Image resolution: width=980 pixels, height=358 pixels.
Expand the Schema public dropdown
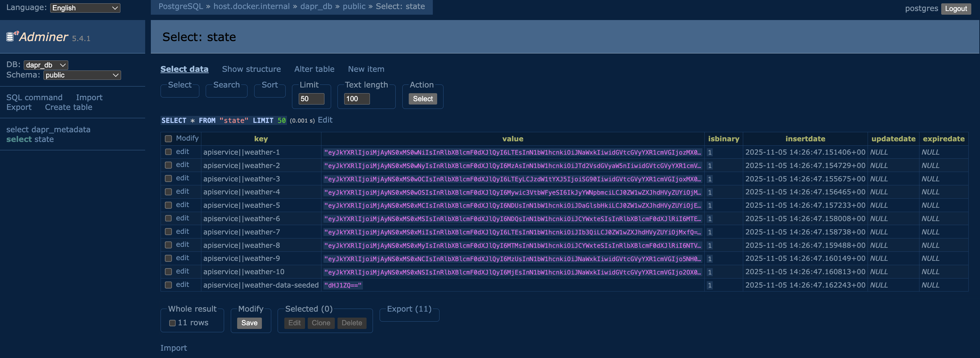click(82, 75)
